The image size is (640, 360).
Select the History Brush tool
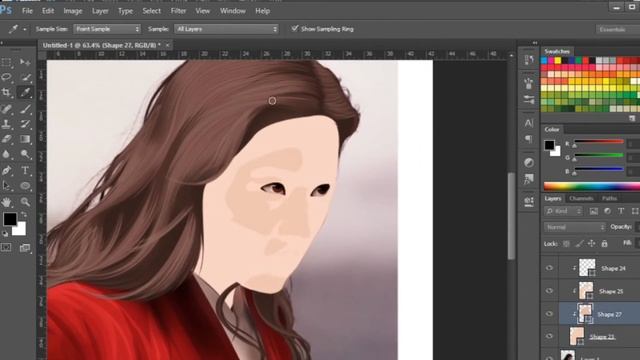tap(25, 124)
